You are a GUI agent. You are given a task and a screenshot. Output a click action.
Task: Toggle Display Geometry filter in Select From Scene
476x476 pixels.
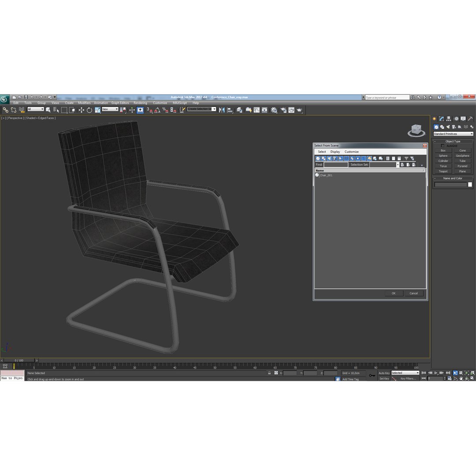[x=318, y=159]
